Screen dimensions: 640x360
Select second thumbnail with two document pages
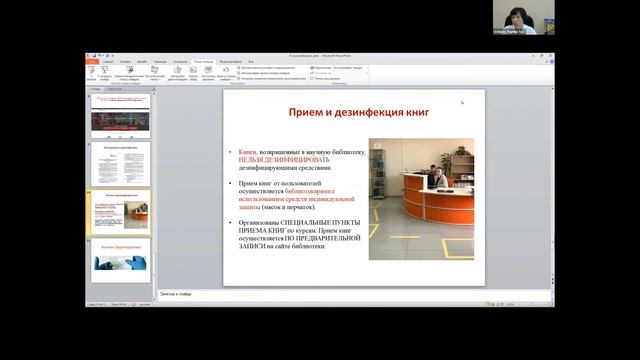coord(120,164)
